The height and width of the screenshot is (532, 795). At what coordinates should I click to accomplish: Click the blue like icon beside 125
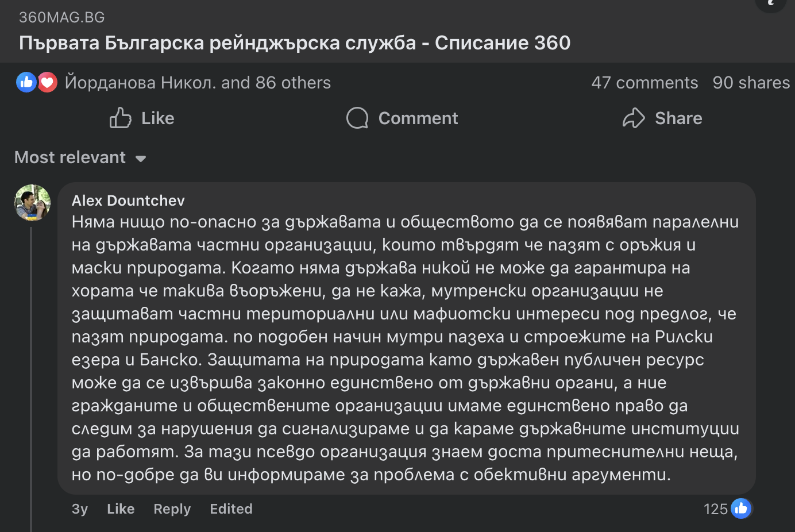click(741, 508)
